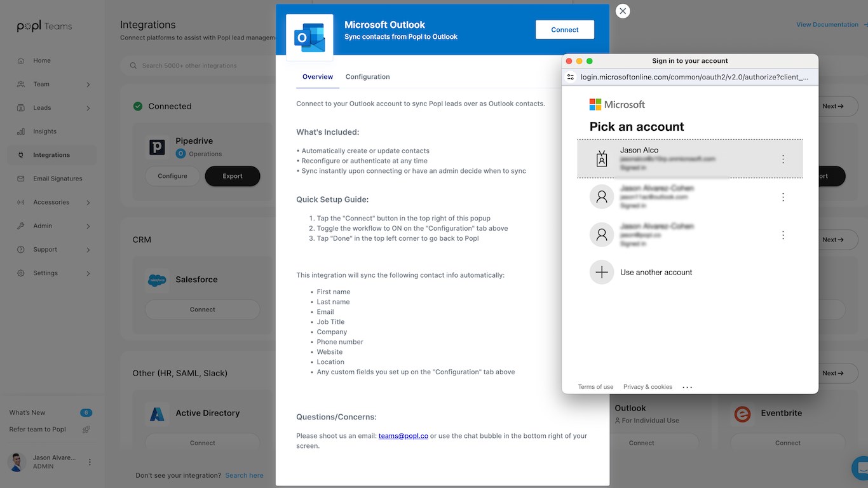Click the Support help icon
The width and height of the screenshot is (868, 488).
[x=21, y=250]
